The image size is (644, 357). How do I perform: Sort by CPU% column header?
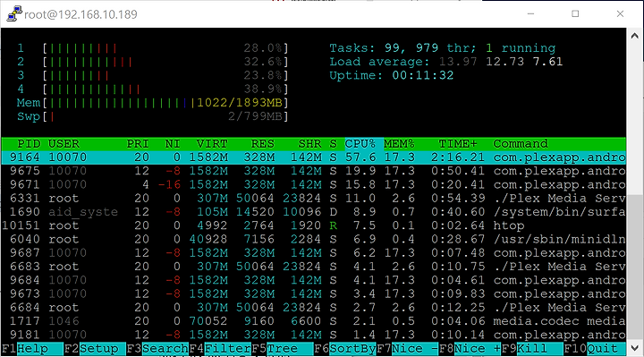[x=360, y=144]
